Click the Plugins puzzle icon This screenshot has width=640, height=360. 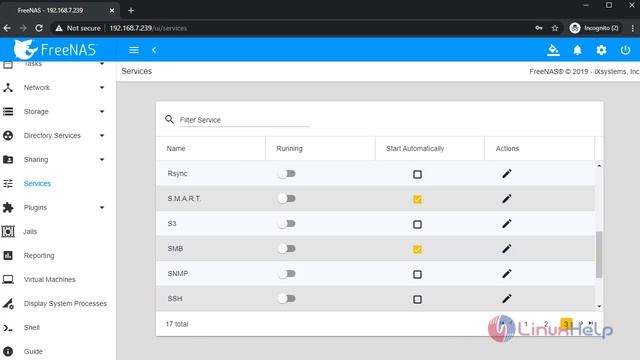point(8,207)
